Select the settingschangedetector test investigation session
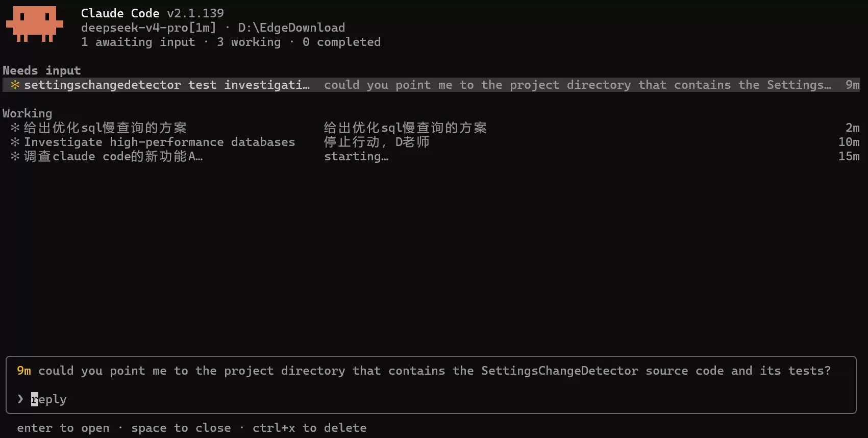Viewport: 868px width, 438px height. click(431, 85)
